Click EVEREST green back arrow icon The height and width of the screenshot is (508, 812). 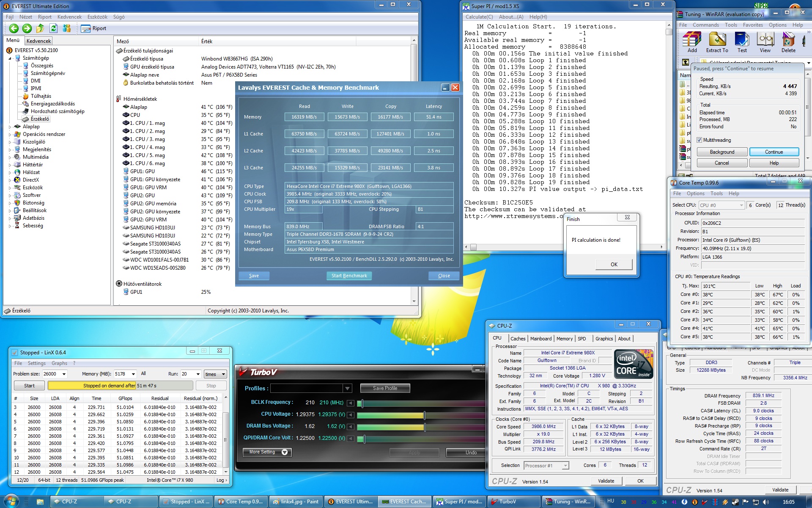point(14,28)
